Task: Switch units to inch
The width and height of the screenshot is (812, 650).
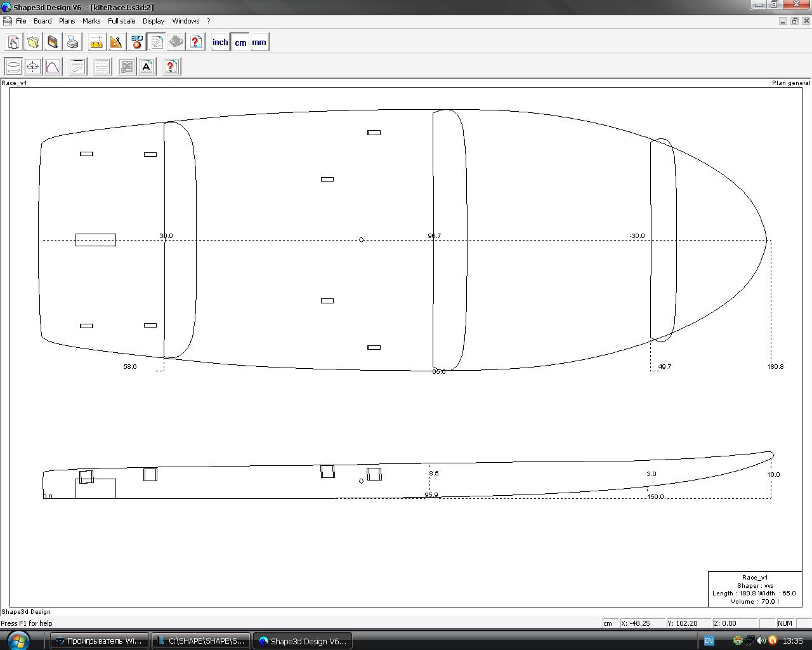Action: [220, 43]
